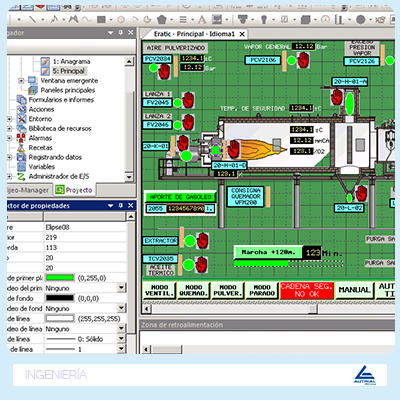Screen dimensions: 400x400
Task: Click green status lamp next to PCV2106
Action: tap(292, 60)
